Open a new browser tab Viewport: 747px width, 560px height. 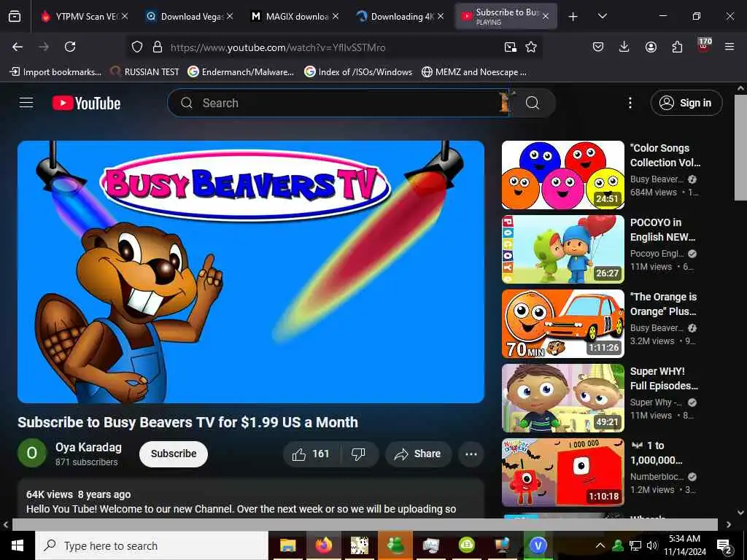(573, 17)
